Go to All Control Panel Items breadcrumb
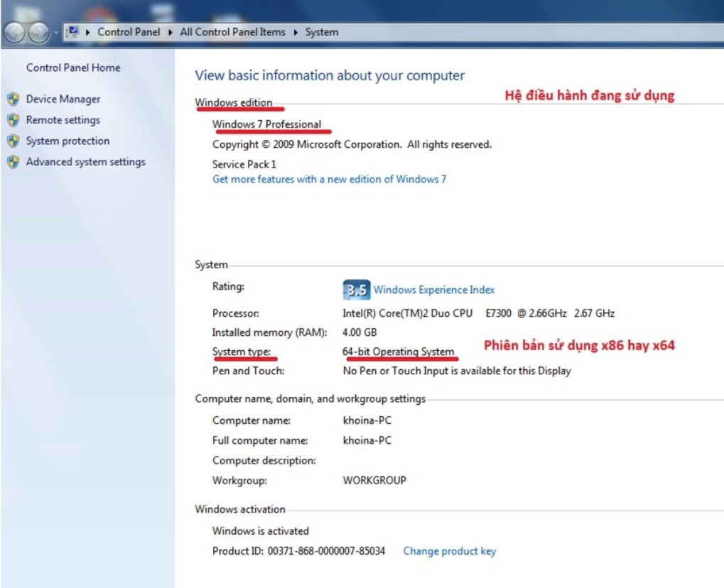The image size is (724, 588). click(x=233, y=32)
